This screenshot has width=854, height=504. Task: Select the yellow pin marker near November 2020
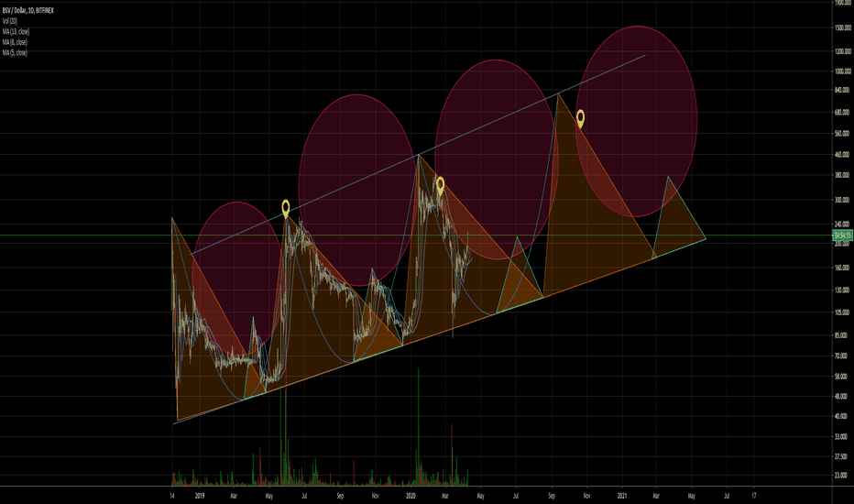(581, 118)
